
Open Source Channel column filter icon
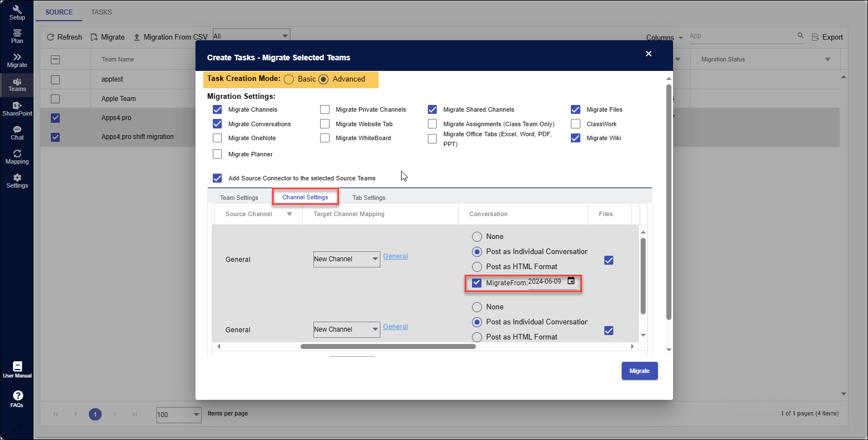(x=289, y=214)
